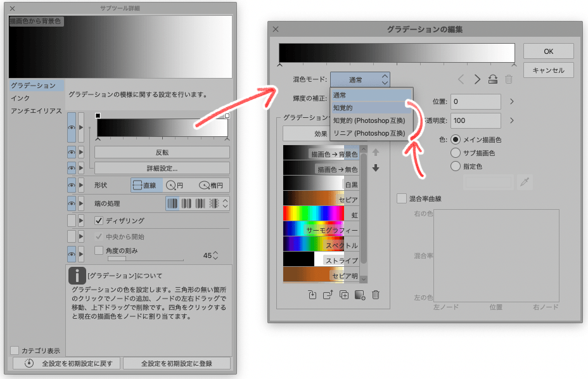Click the info icon beside グラデーションについて
The width and height of the screenshot is (588, 379).
tap(77, 276)
